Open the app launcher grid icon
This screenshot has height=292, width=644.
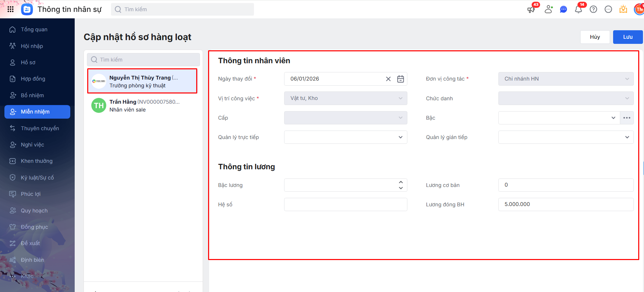click(11, 9)
